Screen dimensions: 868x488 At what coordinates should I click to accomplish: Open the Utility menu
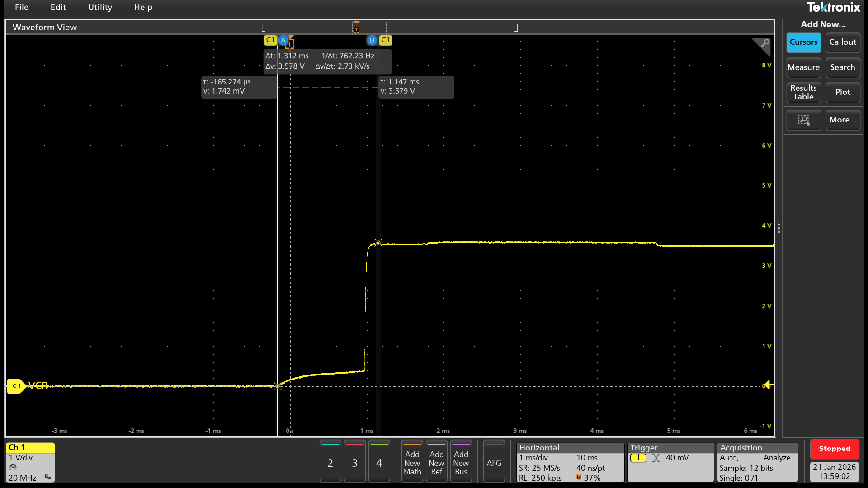pos(100,7)
